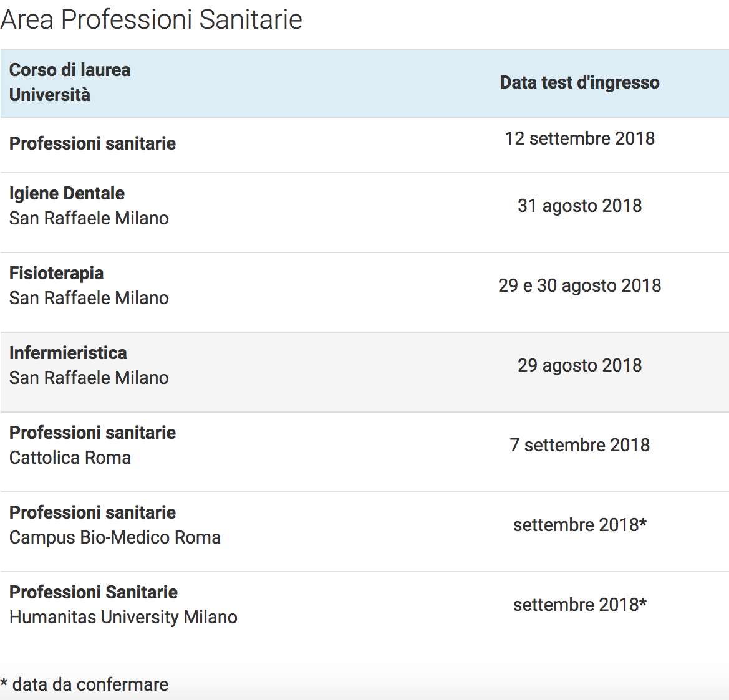Open the Fisioterapia course entry
Screen dimensions: 729x700
(56, 273)
